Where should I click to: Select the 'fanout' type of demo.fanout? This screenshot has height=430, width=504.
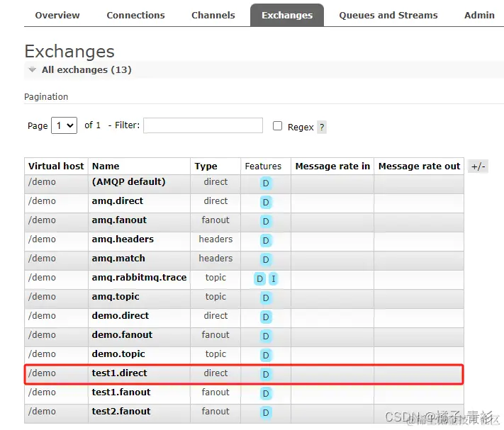click(x=215, y=334)
